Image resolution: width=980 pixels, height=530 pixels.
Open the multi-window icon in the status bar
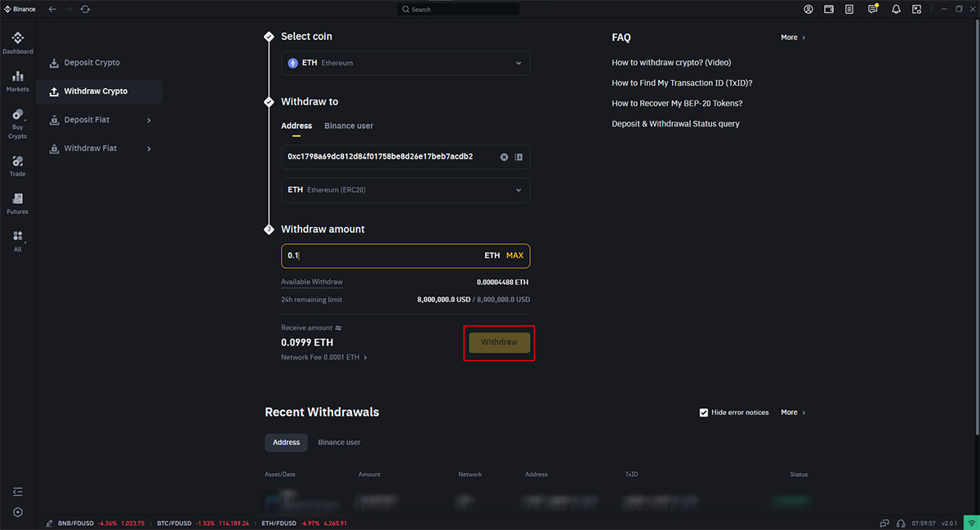884,523
